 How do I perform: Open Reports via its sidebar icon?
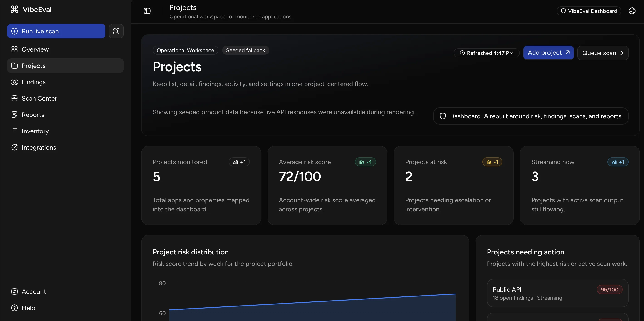(15, 114)
